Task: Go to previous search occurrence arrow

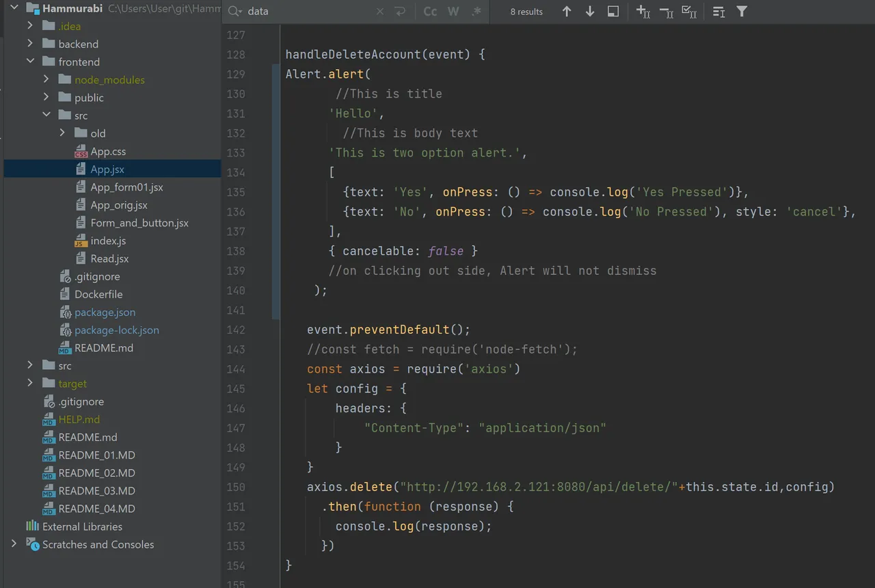Action: (x=567, y=12)
